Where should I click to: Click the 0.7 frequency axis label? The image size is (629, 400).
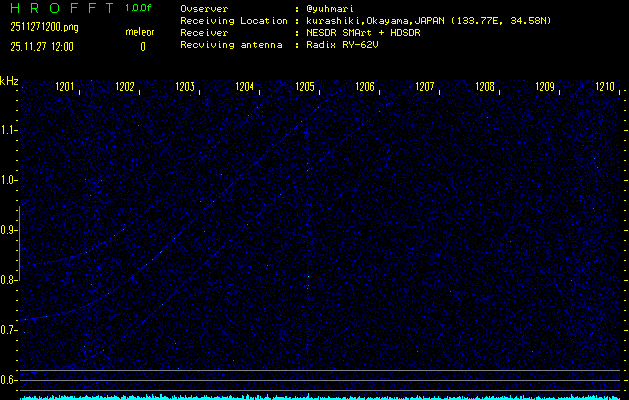[9, 330]
